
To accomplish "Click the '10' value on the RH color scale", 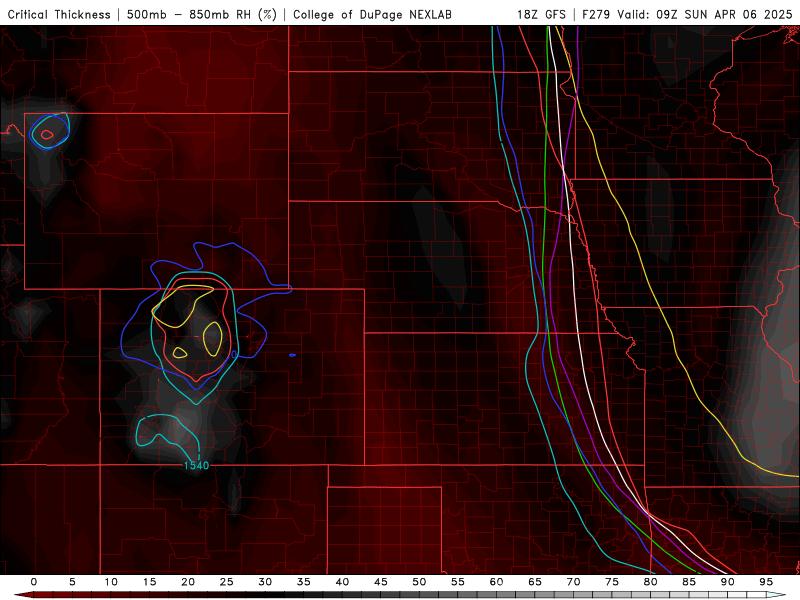I will pyautogui.click(x=111, y=582).
